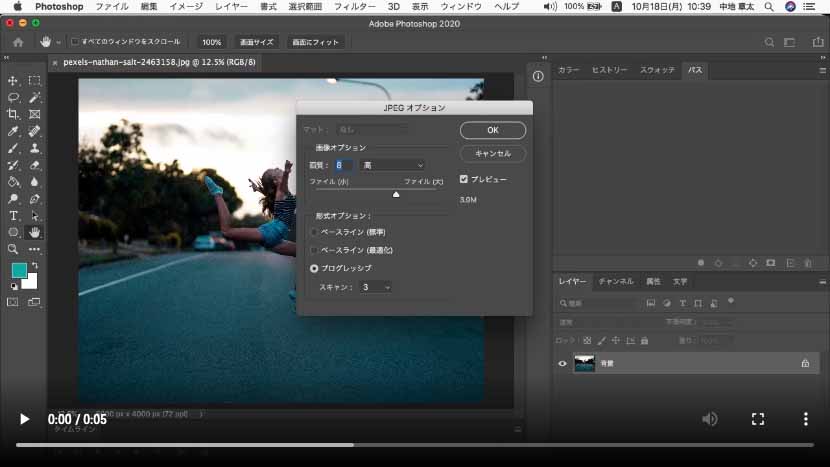Toggle Quick Mask mode icon
The image size is (830, 467).
click(x=13, y=302)
